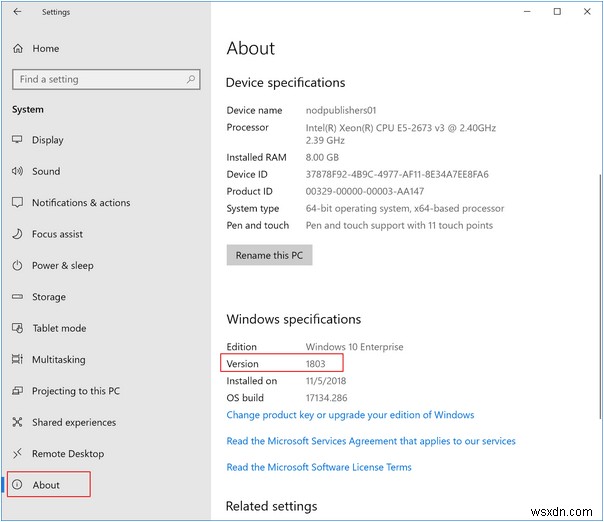Read the Microsoft Services Agreement link
Screen dimensions: 604x522
click(x=371, y=441)
